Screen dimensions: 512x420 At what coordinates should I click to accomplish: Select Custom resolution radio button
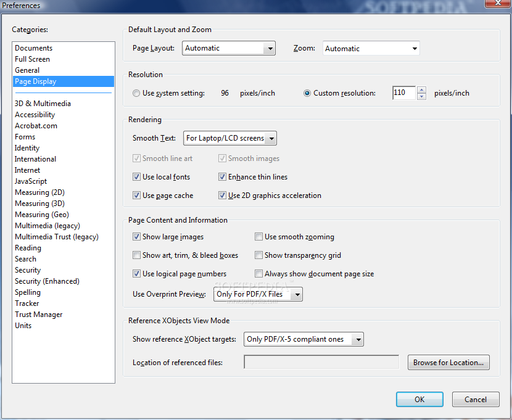pyautogui.click(x=307, y=93)
